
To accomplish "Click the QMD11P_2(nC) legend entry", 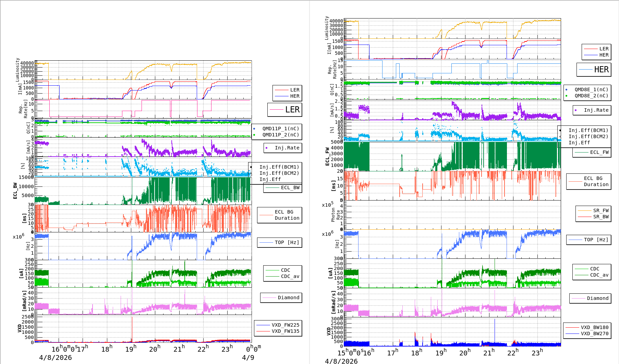I will pyautogui.click(x=277, y=135).
